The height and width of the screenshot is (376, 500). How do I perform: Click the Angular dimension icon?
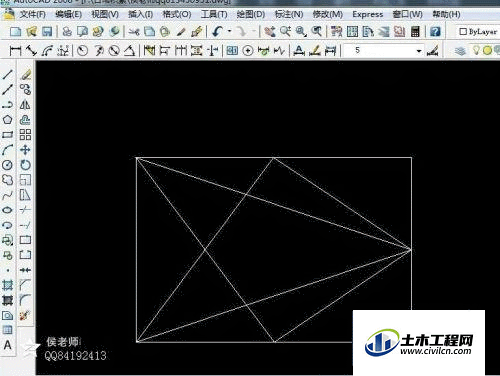coord(130,51)
